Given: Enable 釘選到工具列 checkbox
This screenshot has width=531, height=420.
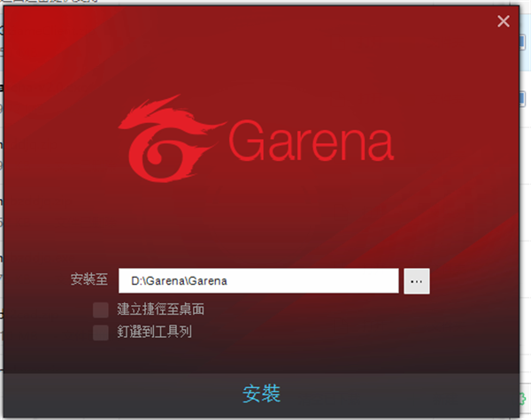Looking at the screenshot, I should 101,332.
